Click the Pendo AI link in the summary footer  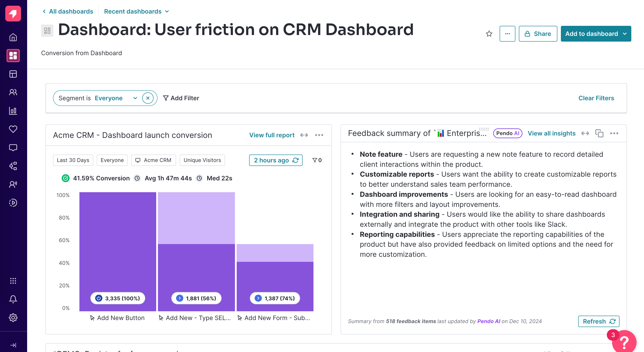tap(488, 321)
